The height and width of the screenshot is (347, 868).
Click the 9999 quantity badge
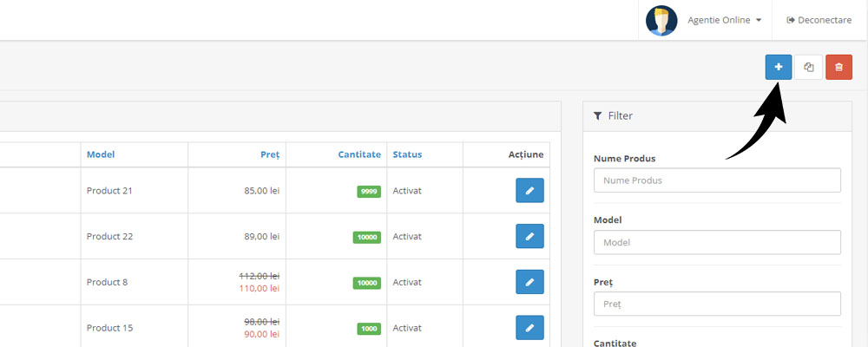point(369,192)
